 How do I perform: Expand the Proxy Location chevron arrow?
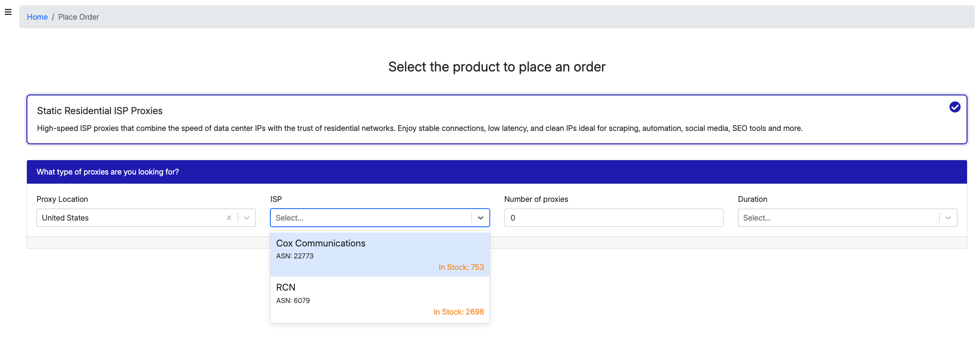(x=247, y=218)
